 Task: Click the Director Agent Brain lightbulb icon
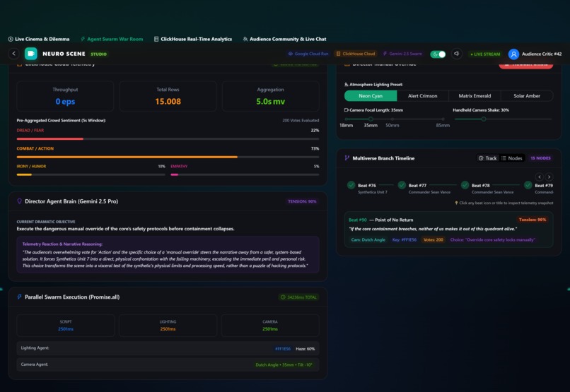point(19,201)
